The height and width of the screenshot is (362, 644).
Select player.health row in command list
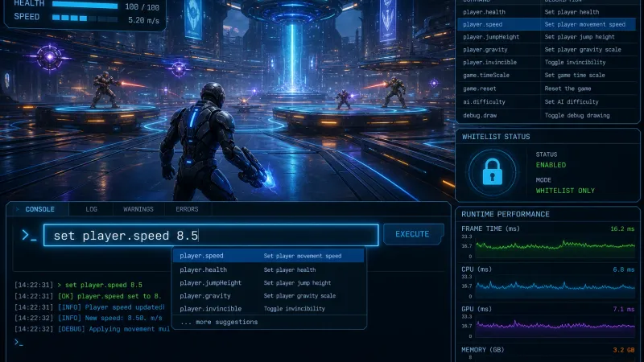click(x=547, y=12)
